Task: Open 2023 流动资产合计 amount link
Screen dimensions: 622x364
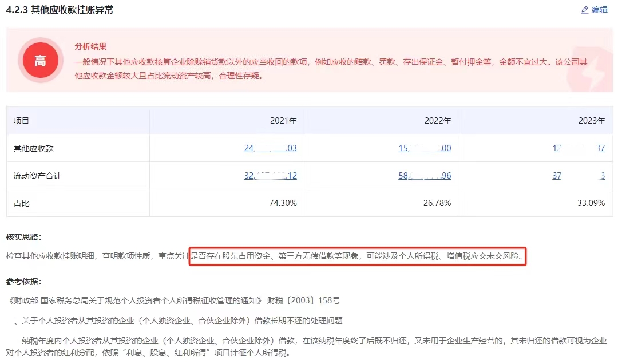Action: click(x=578, y=176)
